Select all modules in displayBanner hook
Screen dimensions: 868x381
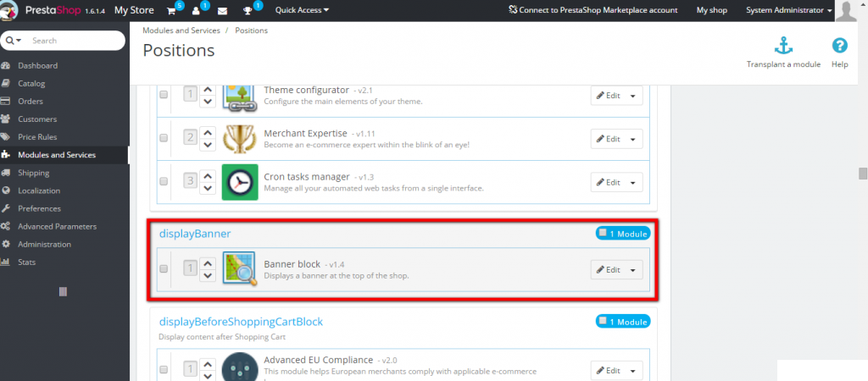603,233
